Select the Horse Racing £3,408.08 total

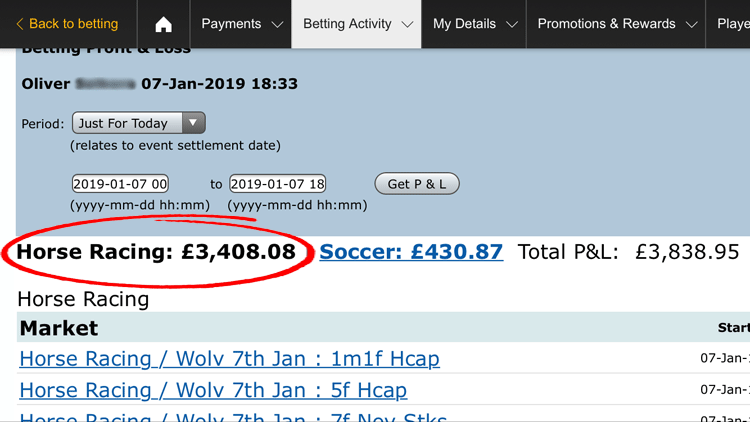pyautogui.click(x=156, y=252)
